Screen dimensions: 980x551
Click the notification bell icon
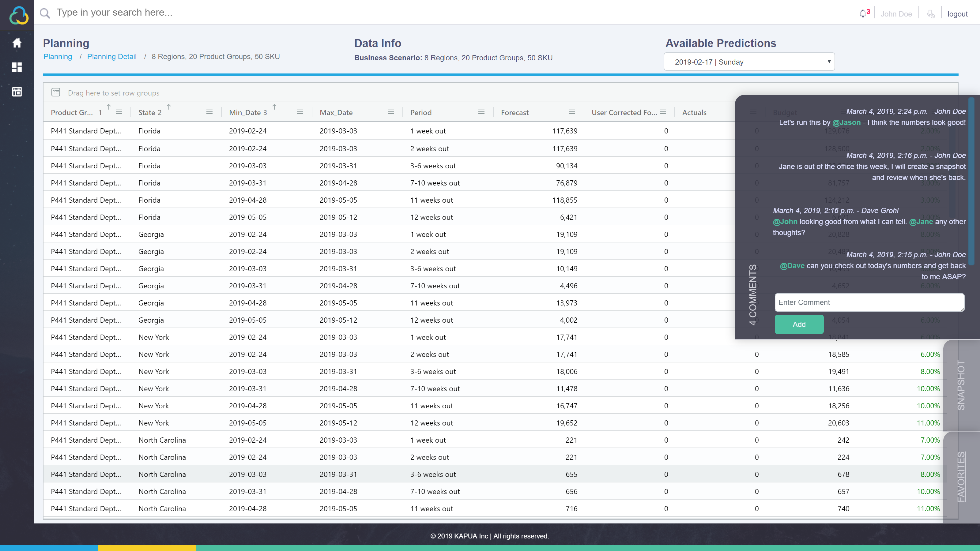863,14
